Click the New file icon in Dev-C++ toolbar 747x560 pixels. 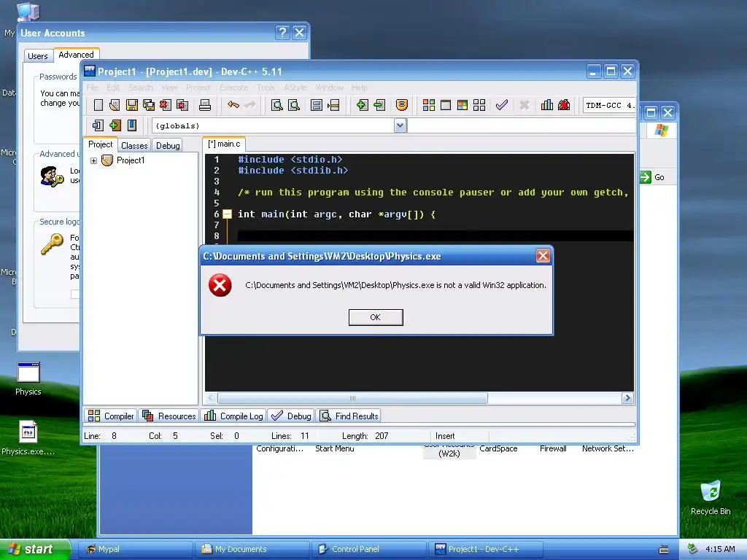point(98,105)
